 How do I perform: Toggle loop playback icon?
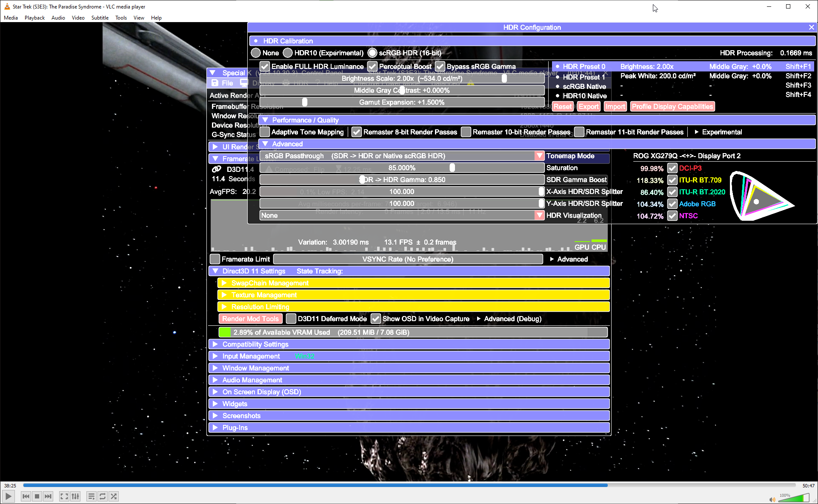103,496
